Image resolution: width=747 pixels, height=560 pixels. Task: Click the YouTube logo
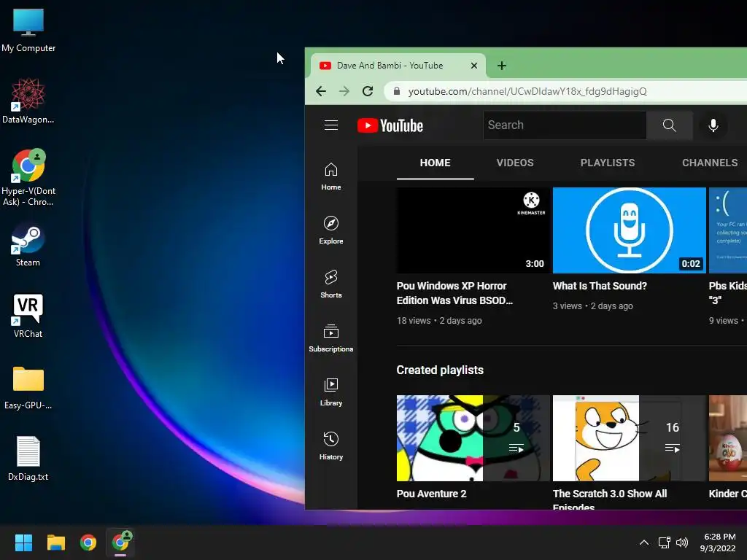390,125
